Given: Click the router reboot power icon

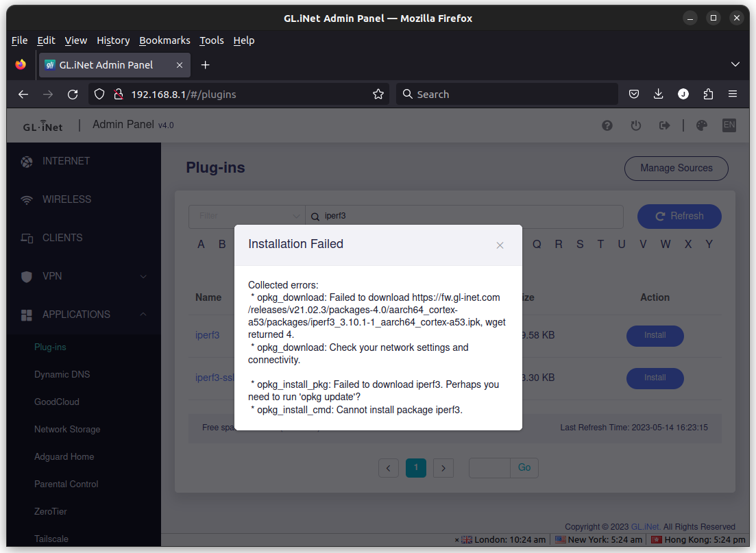Looking at the screenshot, I should click(x=636, y=125).
